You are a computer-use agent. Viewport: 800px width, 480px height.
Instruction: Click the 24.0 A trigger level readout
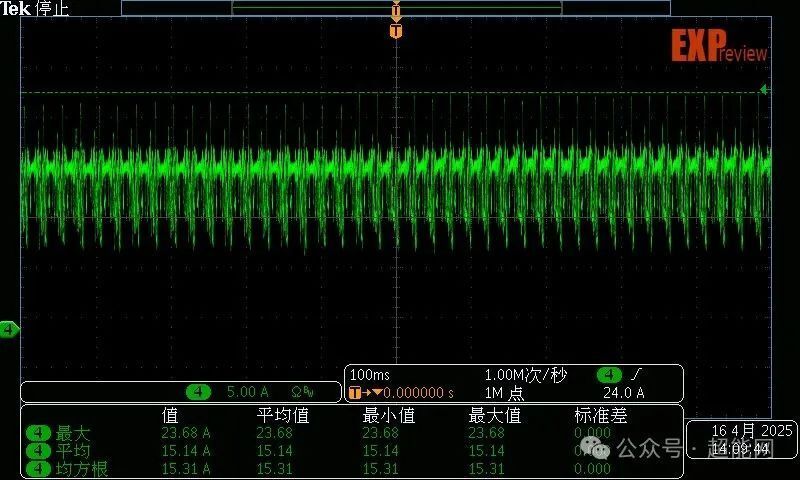tap(623, 393)
